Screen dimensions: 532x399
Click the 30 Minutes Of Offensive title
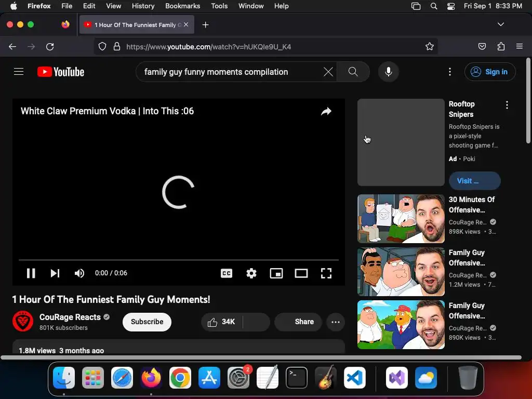[472, 205]
